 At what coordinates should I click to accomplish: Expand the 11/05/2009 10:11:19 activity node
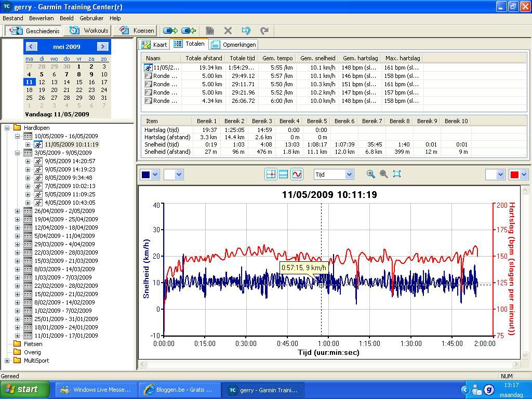point(28,144)
